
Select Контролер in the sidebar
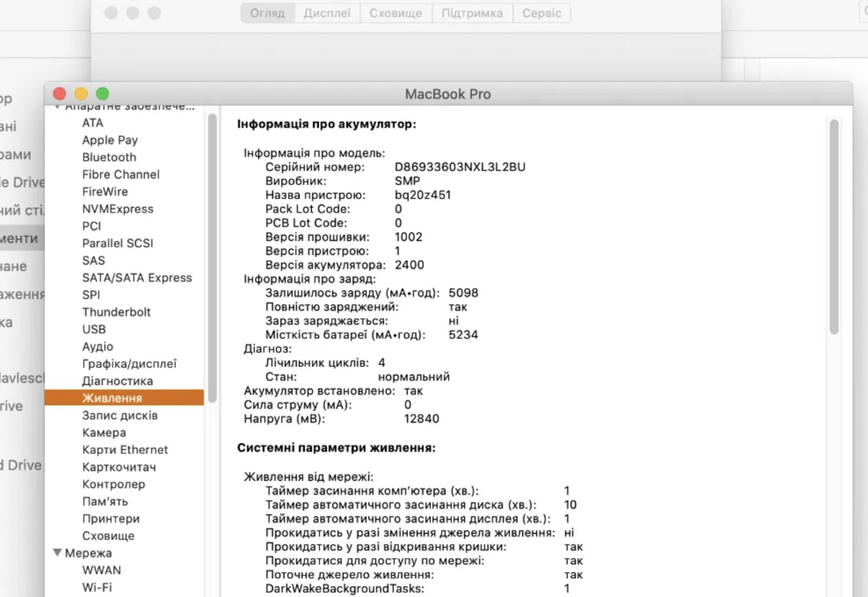point(114,484)
